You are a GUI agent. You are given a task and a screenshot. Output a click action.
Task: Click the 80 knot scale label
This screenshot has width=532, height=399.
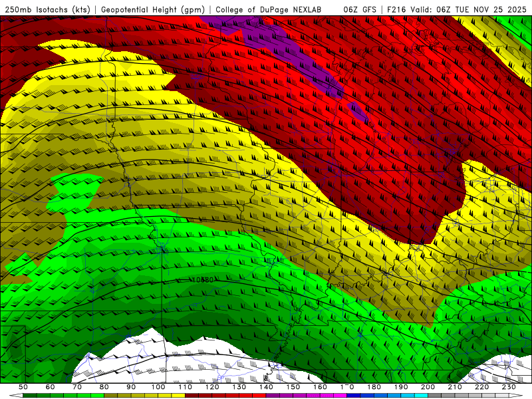[104, 387]
